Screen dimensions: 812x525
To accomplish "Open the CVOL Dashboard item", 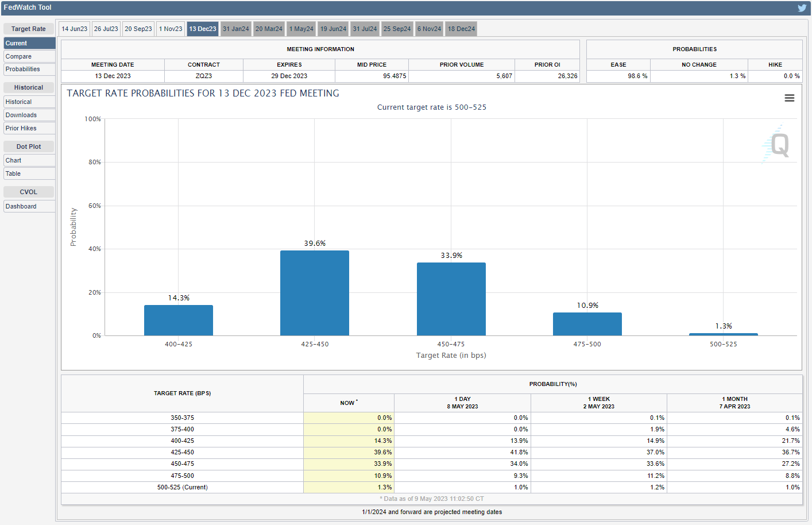I will point(29,206).
